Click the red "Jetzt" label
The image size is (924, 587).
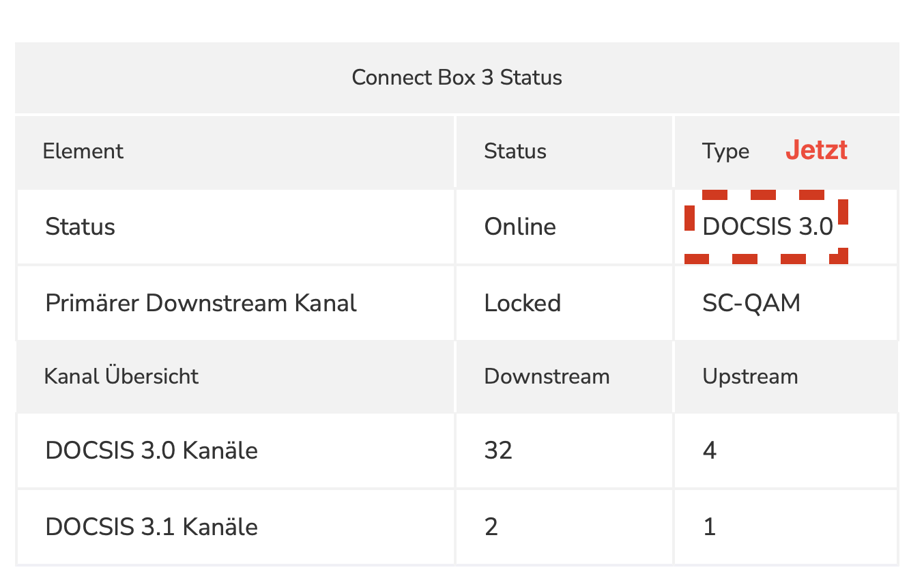tap(816, 149)
